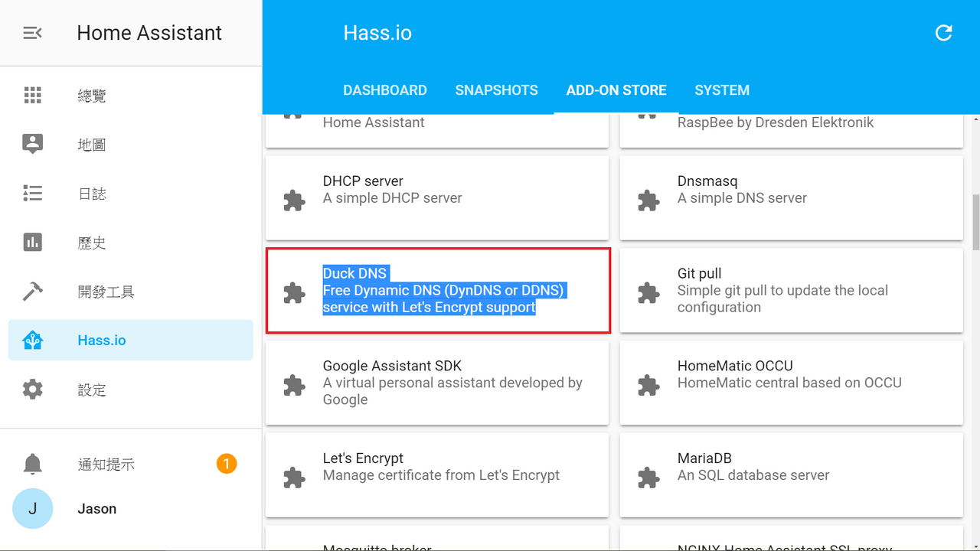980x551 pixels.
Task: Click the settings gear icon
Action: pyautogui.click(x=32, y=390)
